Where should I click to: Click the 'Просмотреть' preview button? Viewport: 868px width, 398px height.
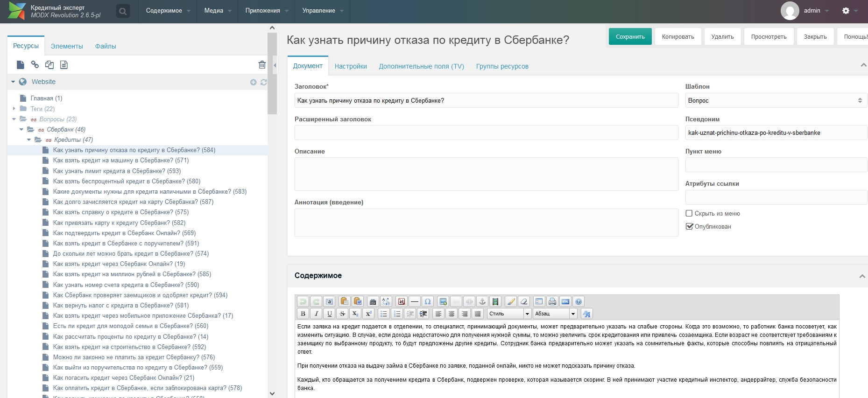(x=769, y=36)
